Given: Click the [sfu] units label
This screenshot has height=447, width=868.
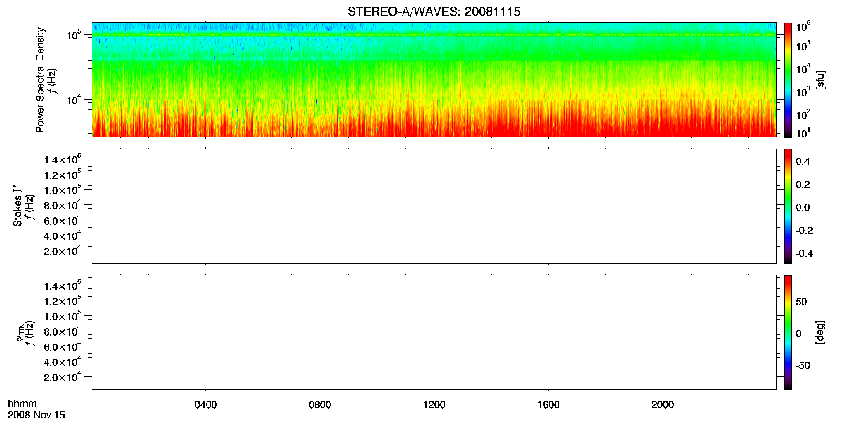Looking at the screenshot, I should click(x=820, y=80).
